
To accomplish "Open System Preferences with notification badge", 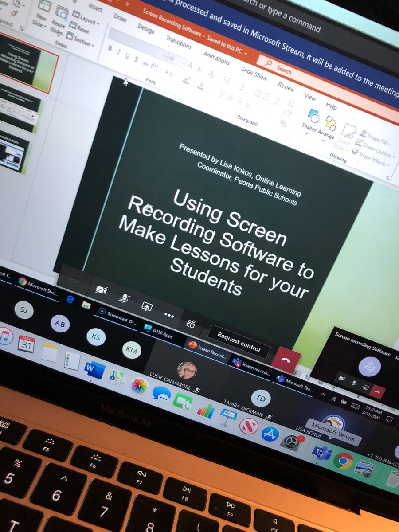I will [293, 442].
